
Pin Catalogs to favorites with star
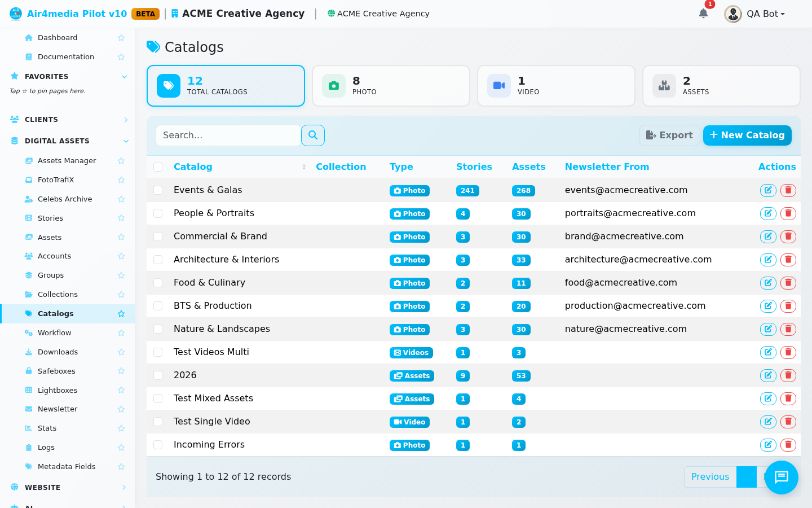tap(121, 314)
